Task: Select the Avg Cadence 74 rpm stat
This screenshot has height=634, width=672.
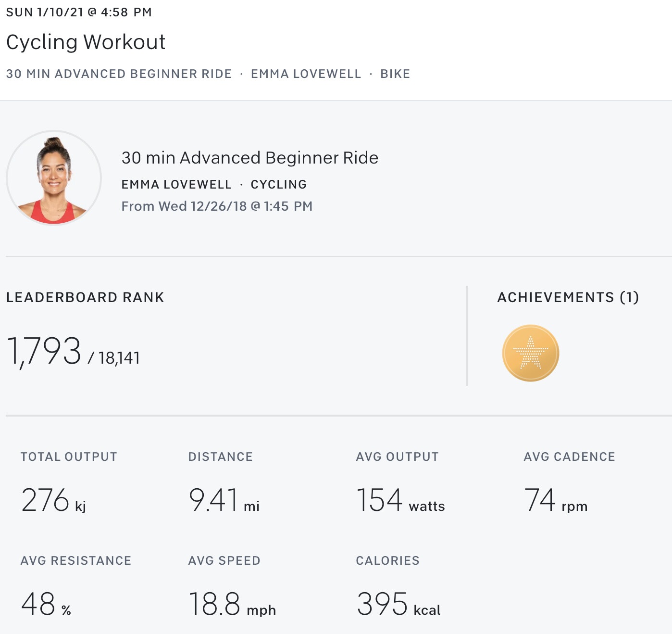Action: click(555, 500)
